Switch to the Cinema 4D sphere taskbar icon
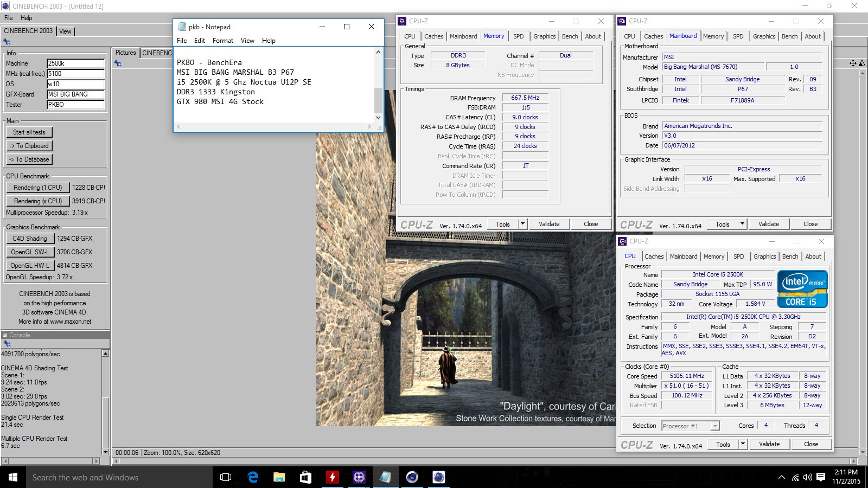The image size is (868, 488). pyautogui.click(x=412, y=477)
